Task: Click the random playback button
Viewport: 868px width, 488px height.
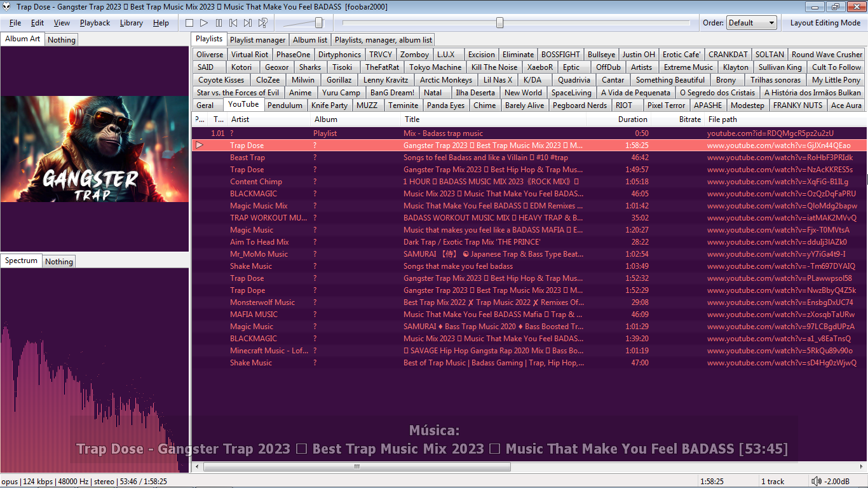Action: 262,23
